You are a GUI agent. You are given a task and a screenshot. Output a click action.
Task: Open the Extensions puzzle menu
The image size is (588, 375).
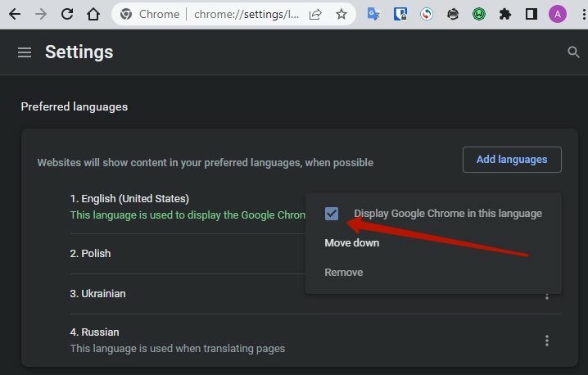(x=505, y=14)
